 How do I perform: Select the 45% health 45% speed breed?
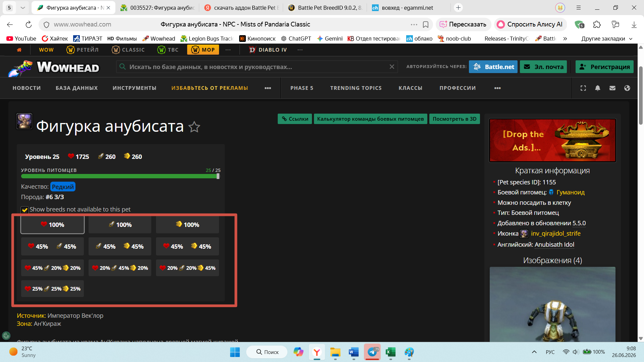(x=187, y=246)
